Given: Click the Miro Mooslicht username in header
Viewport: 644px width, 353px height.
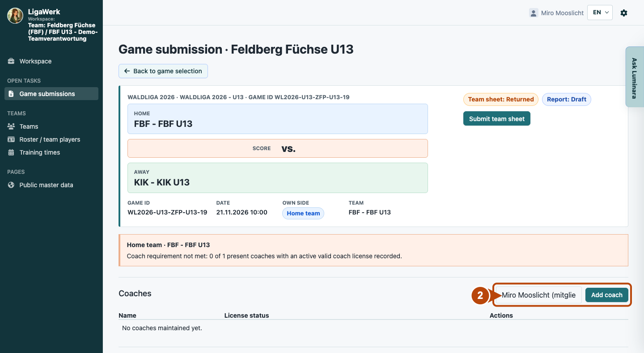Looking at the screenshot, I should 562,13.
